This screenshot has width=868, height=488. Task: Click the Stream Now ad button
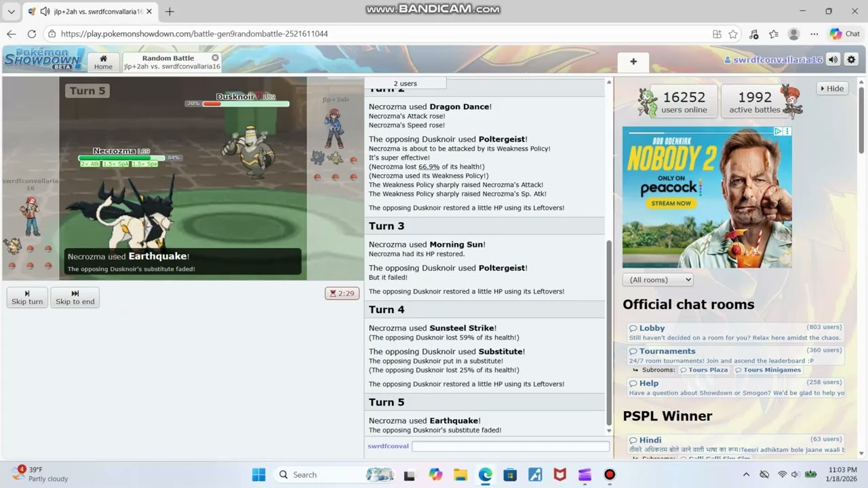(x=671, y=203)
